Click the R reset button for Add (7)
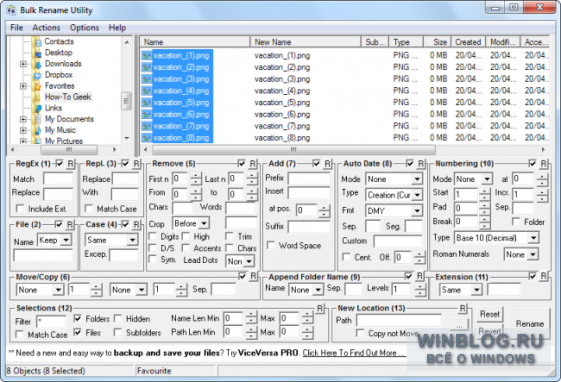 tap(327, 164)
